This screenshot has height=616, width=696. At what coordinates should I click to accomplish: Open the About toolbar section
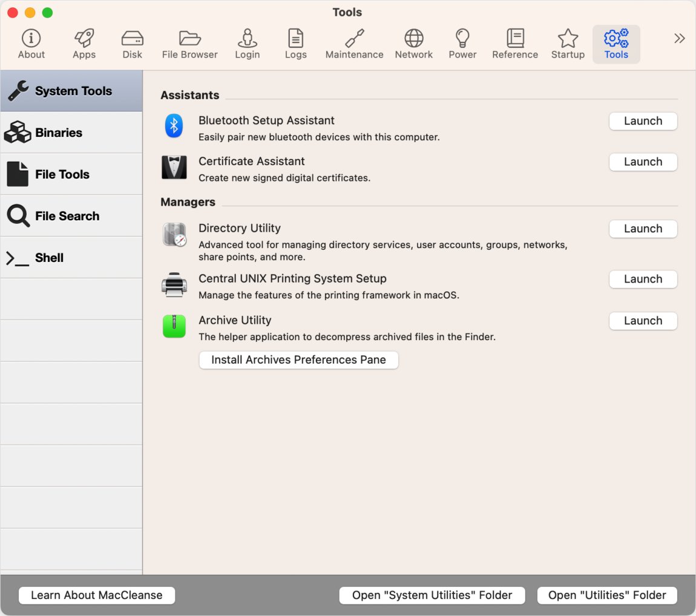(31, 44)
